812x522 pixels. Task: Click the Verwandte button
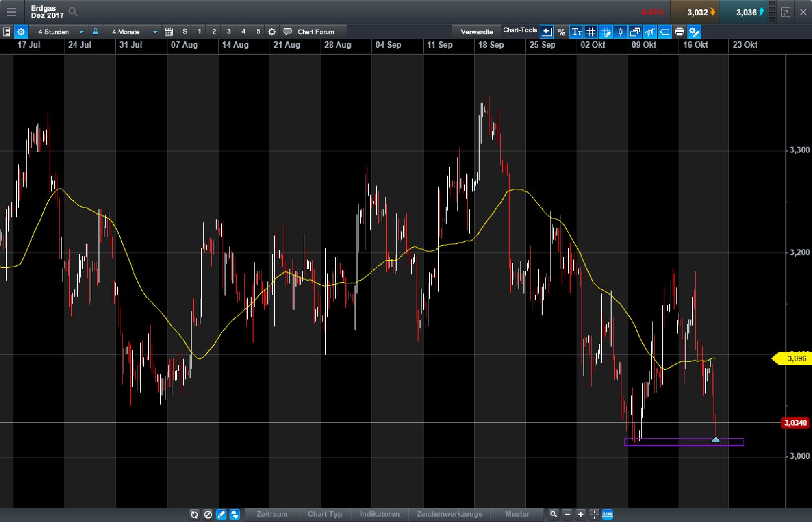pos(476,31)
